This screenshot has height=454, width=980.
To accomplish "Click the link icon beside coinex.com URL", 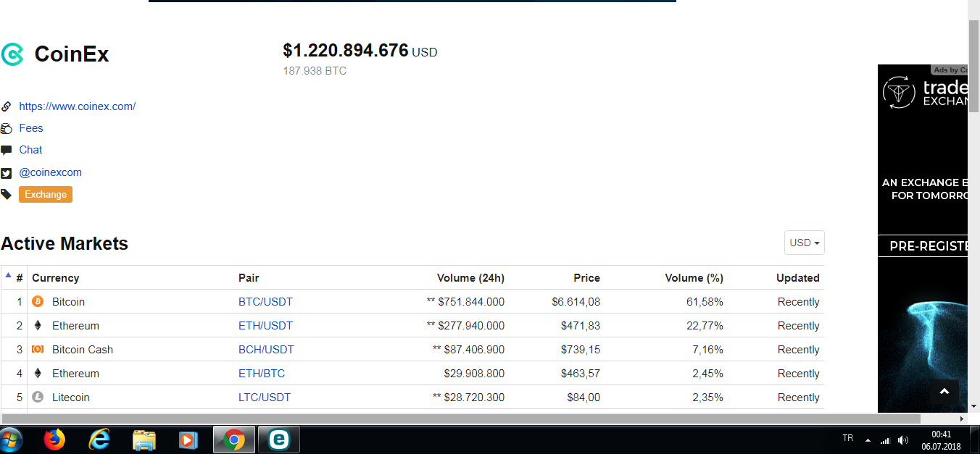I will pos(7,106).
